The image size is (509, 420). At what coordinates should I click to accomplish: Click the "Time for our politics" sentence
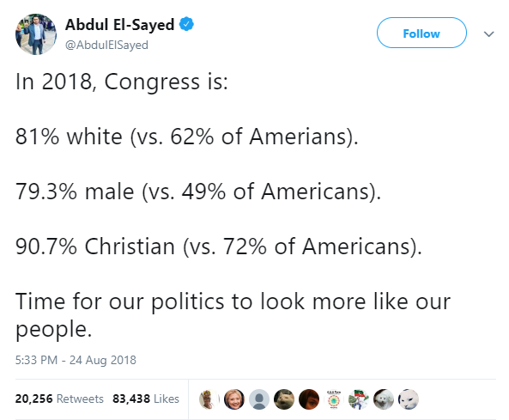pyautogui.click(x=233, y=315)
